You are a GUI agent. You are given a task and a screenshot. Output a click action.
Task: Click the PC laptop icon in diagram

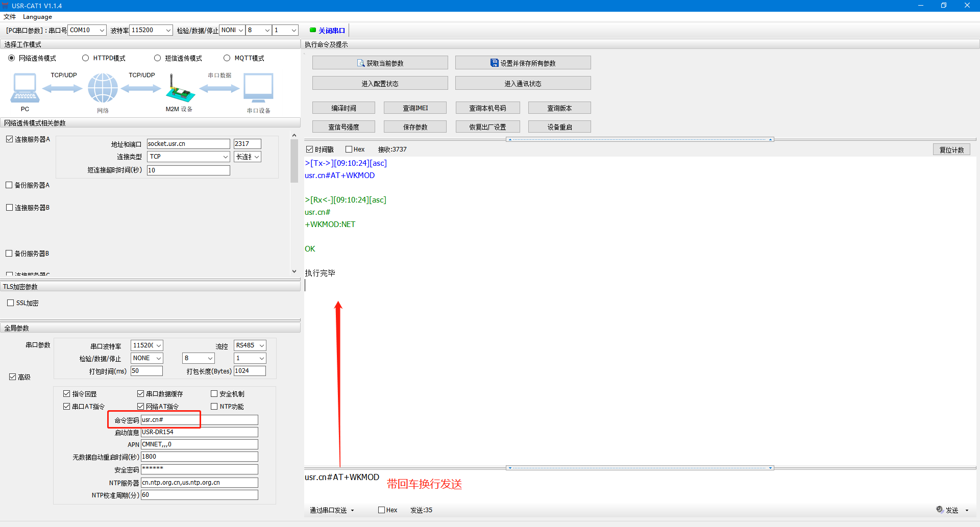tap(24, 88)
